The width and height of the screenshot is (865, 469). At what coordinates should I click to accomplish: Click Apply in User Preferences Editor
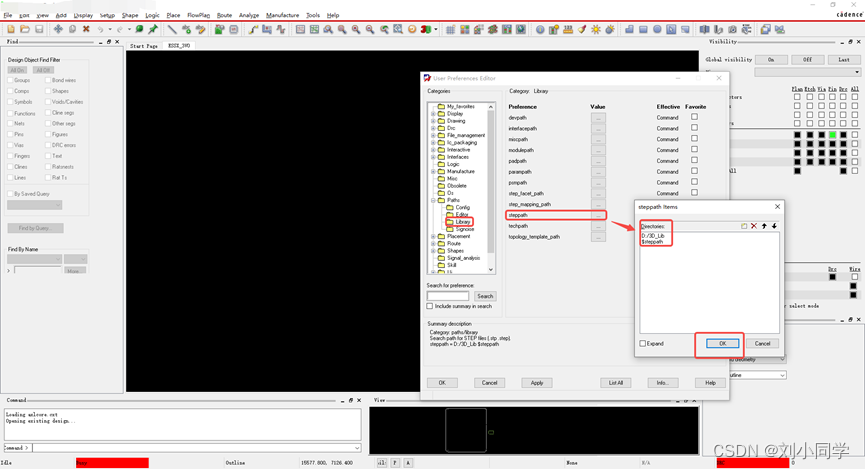coord(537,382)
